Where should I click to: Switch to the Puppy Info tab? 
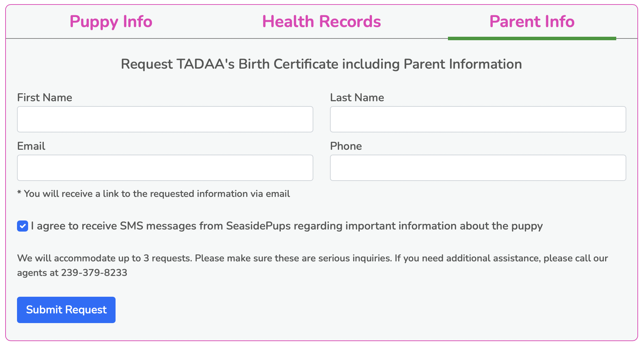point(111,21)
